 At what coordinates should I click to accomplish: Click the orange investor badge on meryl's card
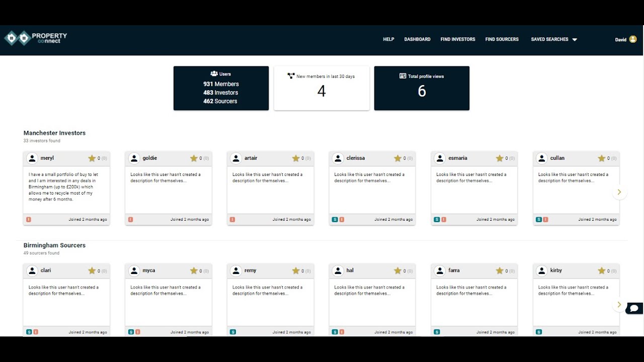coord(29,220)
